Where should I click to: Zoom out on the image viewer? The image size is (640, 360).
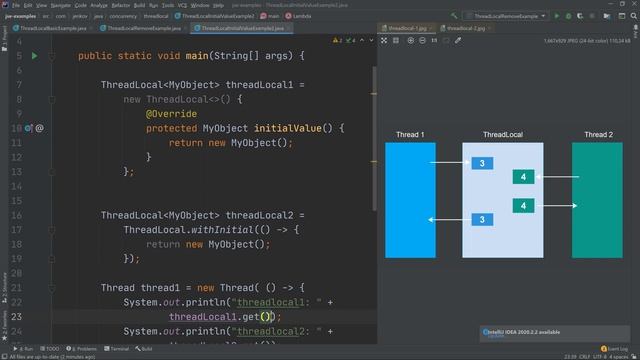(x=422, y=40)
